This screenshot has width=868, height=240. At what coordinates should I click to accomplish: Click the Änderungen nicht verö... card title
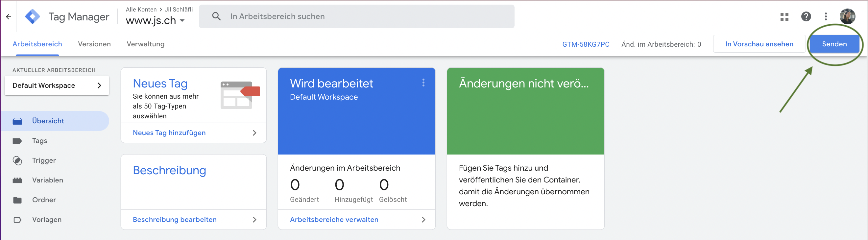pos(524,84)
